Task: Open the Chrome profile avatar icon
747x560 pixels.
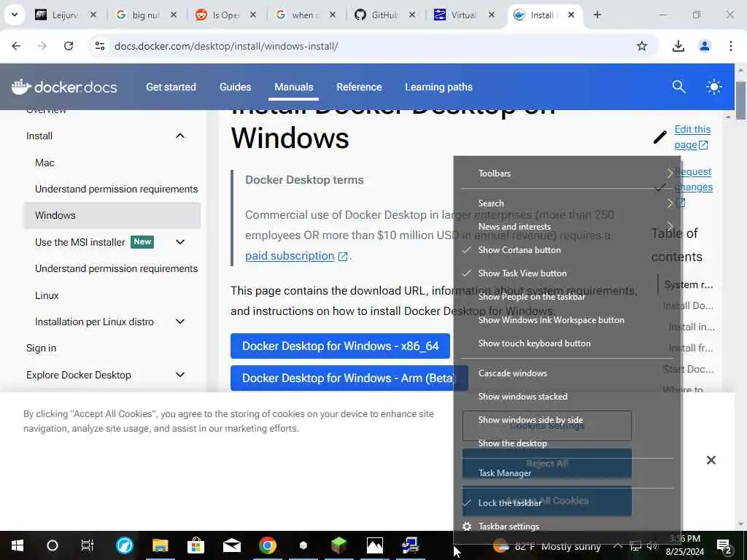Action: (x=705, y=46)
